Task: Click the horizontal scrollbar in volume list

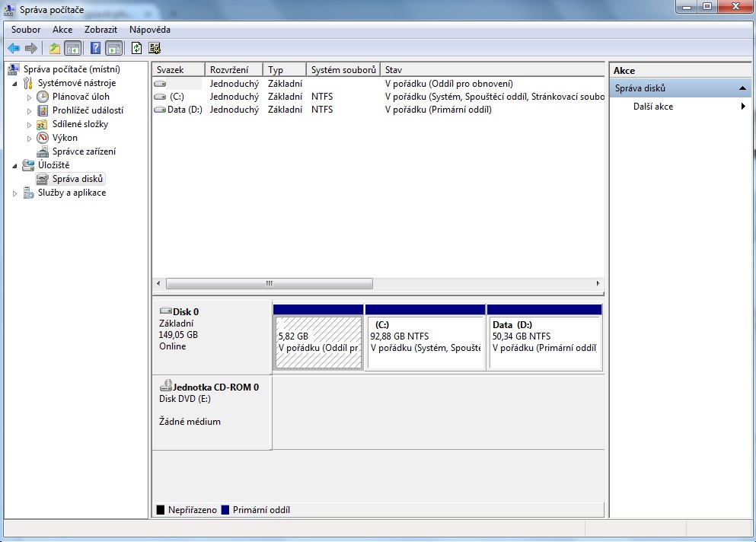Action: [x=269, y=283]
